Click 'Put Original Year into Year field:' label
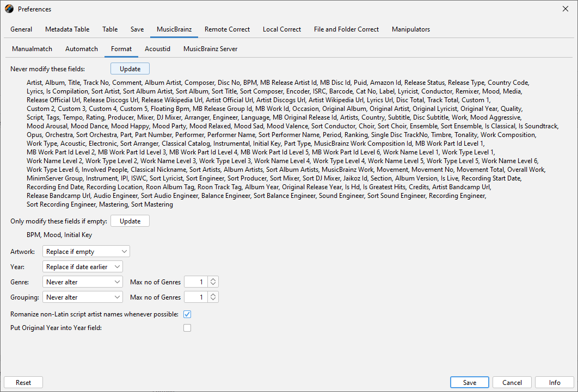The image size is (578, 392). (x=56, y=328)
